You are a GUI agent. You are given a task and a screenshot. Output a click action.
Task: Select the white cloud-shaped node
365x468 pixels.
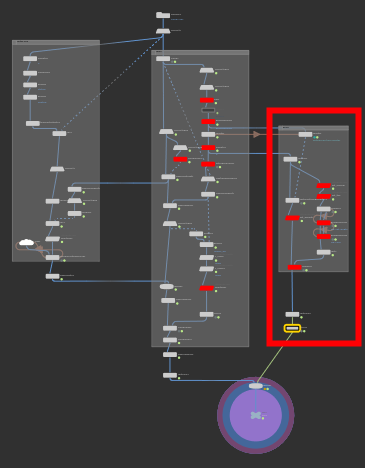pos(26,242)
